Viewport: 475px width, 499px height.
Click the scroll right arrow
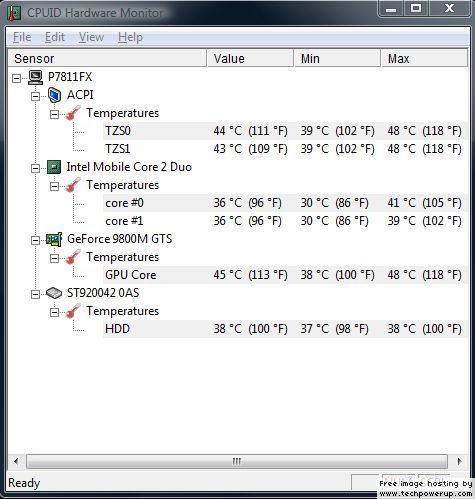[459, 462]
